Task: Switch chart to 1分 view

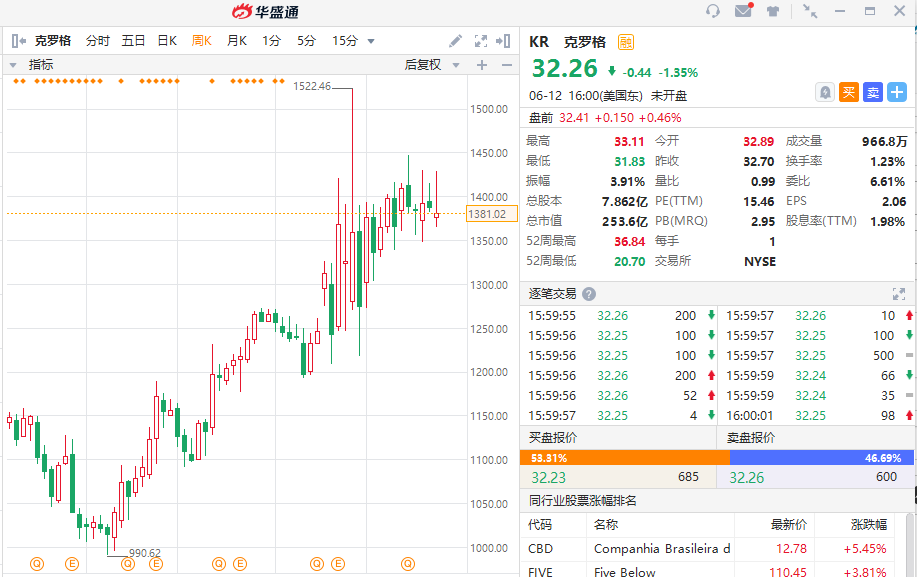Action: (x=271, y=41)
